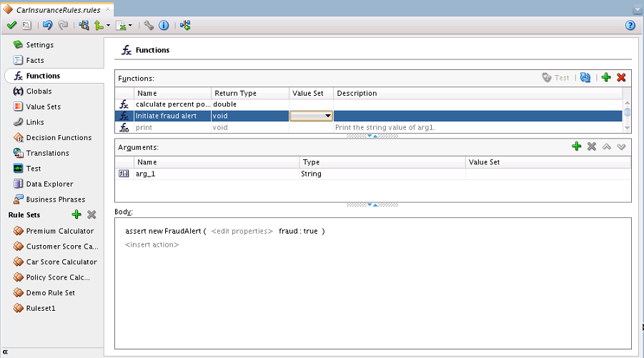This screenshot has width=644, height=358.
Task: Open the Test sidebar section
Action: [34, 169]
